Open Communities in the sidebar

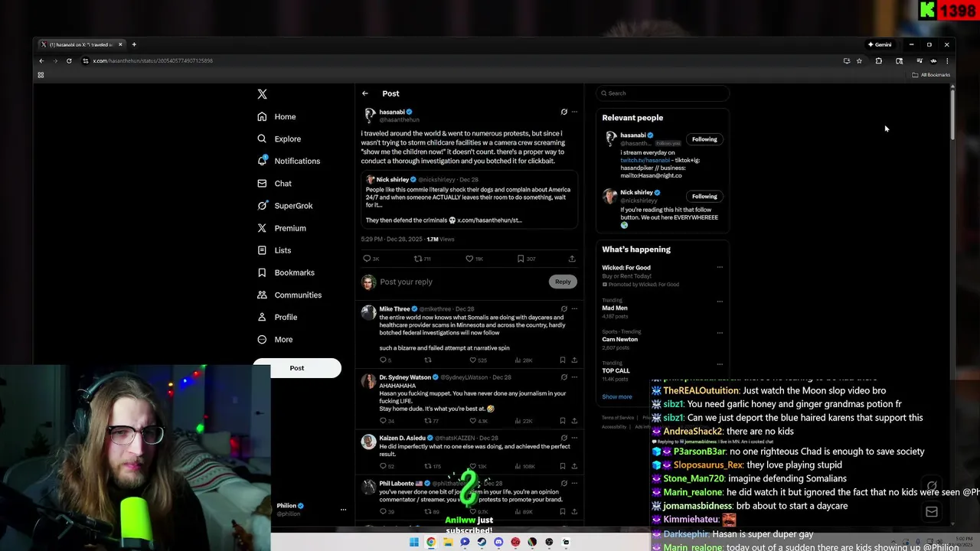289,295
